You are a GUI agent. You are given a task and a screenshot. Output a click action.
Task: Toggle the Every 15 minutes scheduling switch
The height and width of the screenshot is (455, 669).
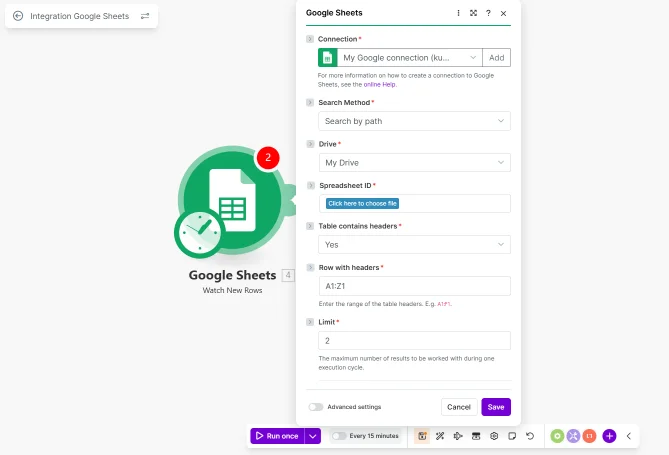point(339,436)
